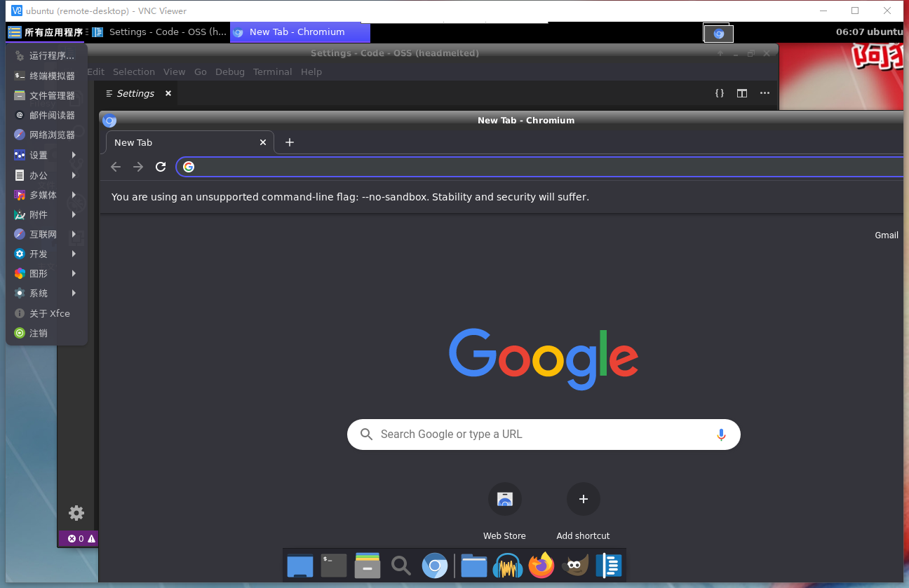The image size is (909, 588).
Task: Go back in Chromium
Action: click(116, 167)
